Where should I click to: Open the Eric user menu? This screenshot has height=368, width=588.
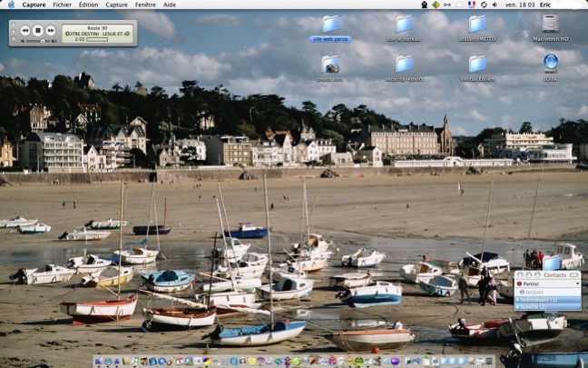[x=545, y=5]
